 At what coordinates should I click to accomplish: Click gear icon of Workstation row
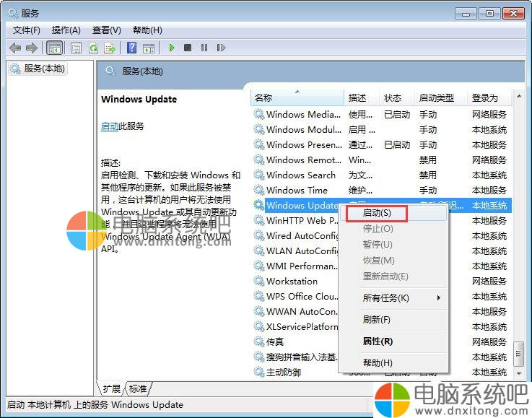tap(259, 282)
